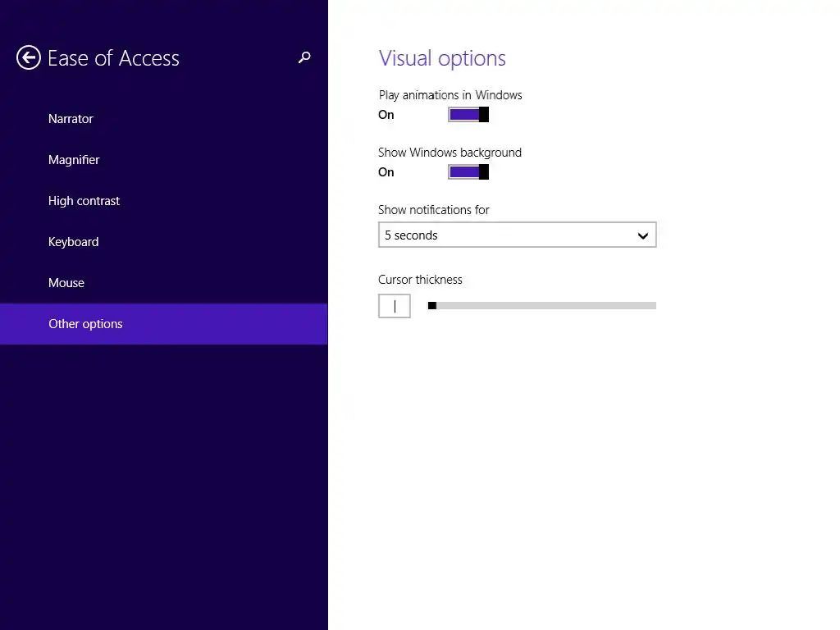Select the Other options page
Screen dimensions: 840x630
point(163,324)
